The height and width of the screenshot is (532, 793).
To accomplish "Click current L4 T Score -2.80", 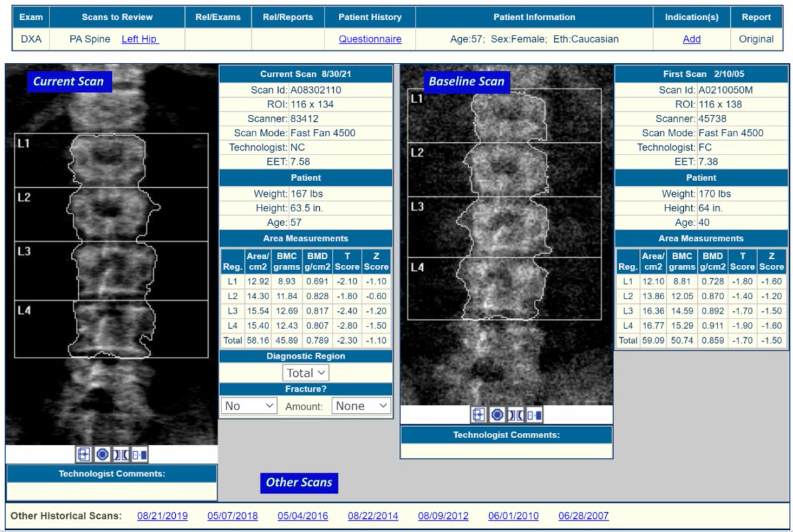I will coord(347,326).
